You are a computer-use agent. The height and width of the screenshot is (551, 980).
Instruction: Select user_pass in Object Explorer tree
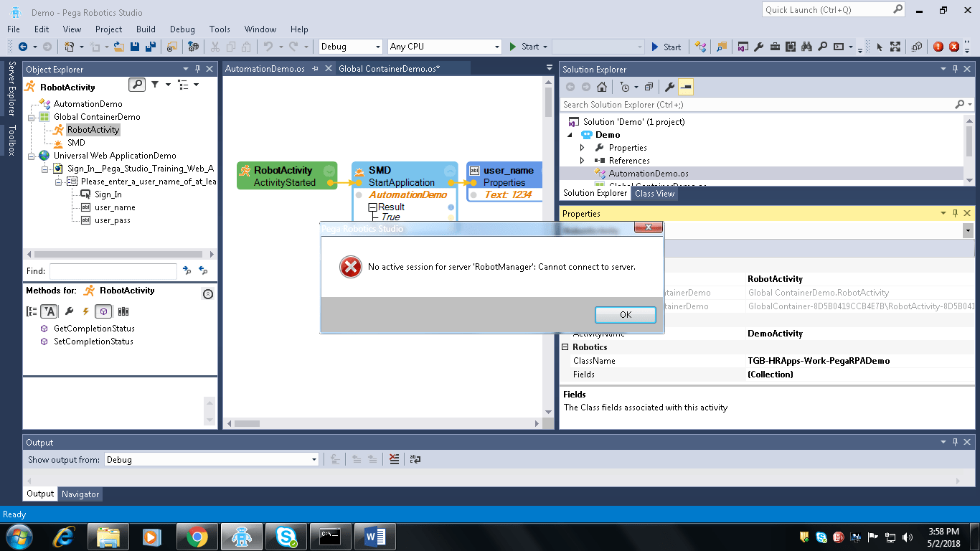[x=113, y=220]
